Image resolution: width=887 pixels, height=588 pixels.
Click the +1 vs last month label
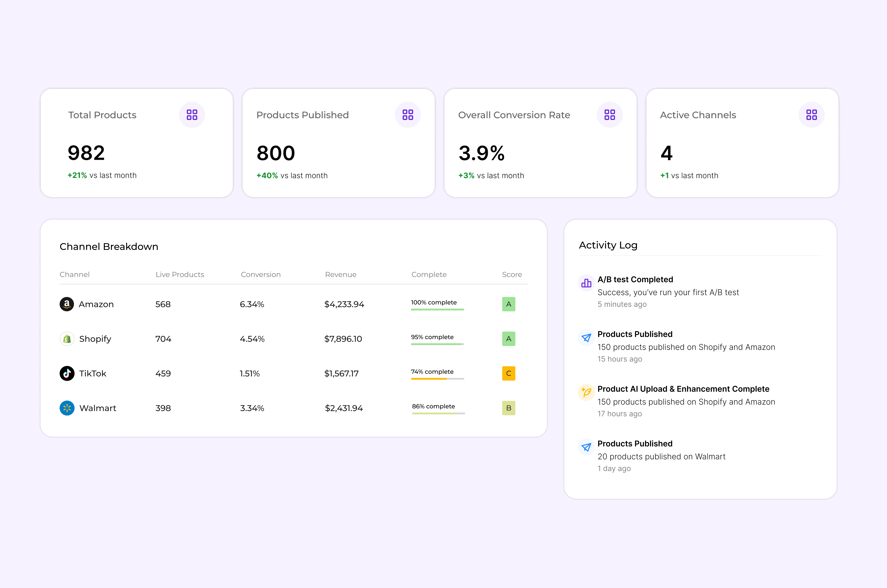689,175
